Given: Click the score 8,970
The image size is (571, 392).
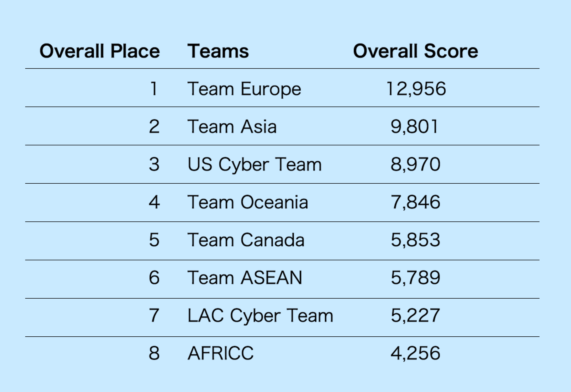Looking at the screenshot, I should [415, 165].
